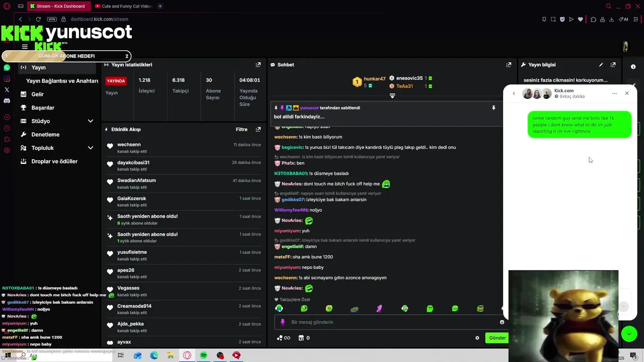644x362 pixels.
Task: Click chat username NovAries saying dont touch
Action: (291, 184)
